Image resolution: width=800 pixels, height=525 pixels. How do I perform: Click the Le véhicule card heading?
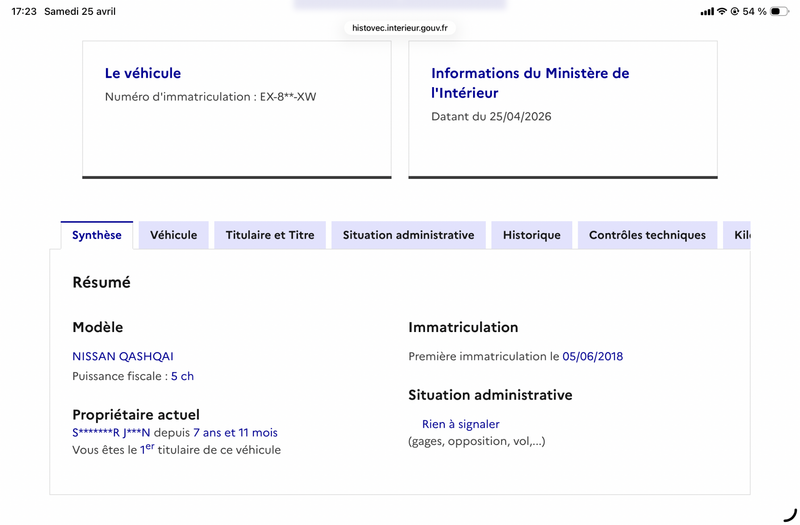pyautogui.click(x=143, y=73)
